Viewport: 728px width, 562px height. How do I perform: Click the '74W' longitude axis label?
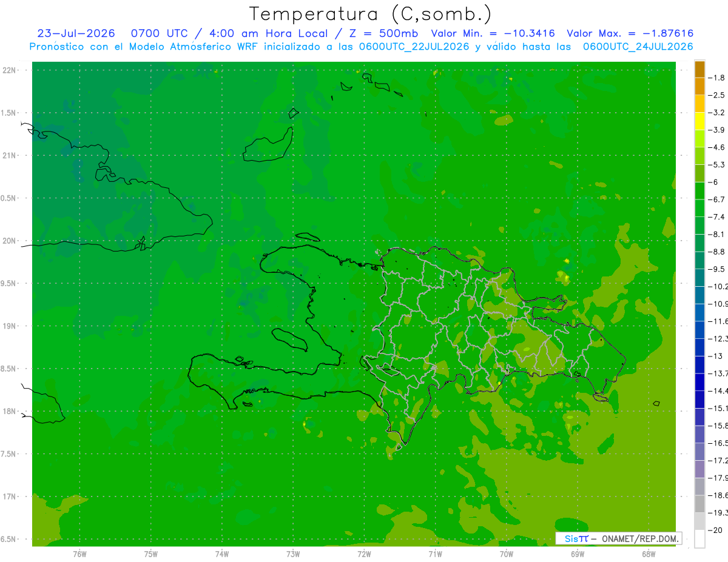(222, 554)
